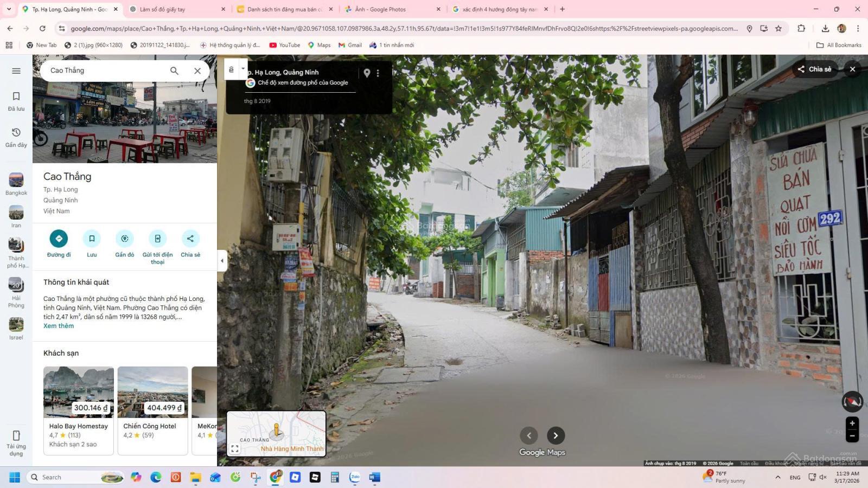The width and height of the screenshot is (868, 488).
Task: Bookmark this page with star icon
Action: (x=778, y=28)
